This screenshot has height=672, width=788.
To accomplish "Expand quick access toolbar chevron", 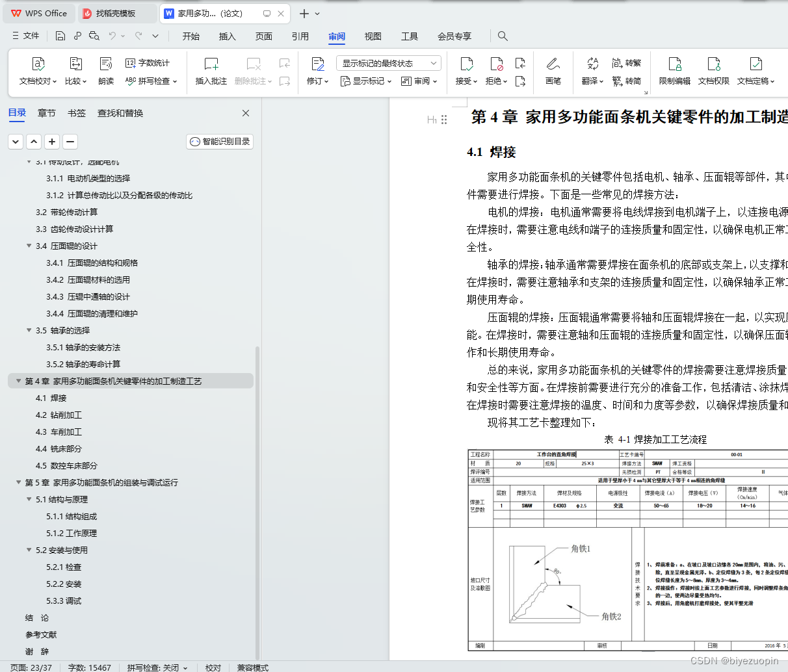I will coord(155,36).
